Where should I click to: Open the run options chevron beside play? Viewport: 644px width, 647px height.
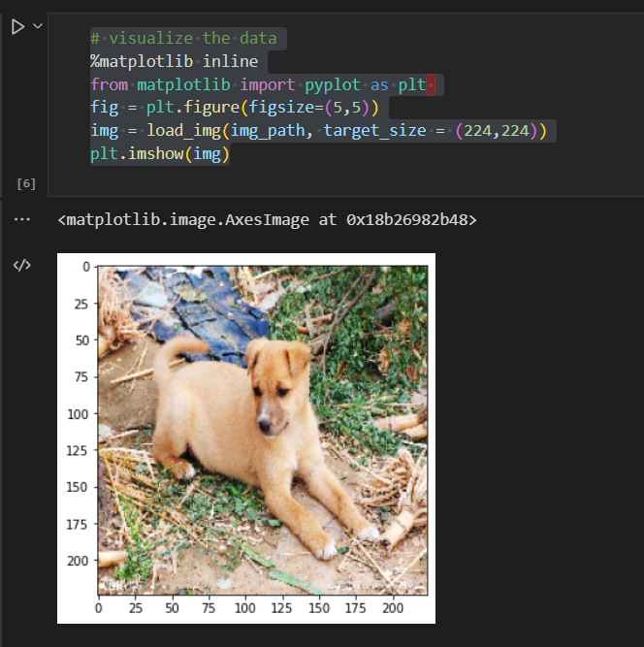[38, 26]
